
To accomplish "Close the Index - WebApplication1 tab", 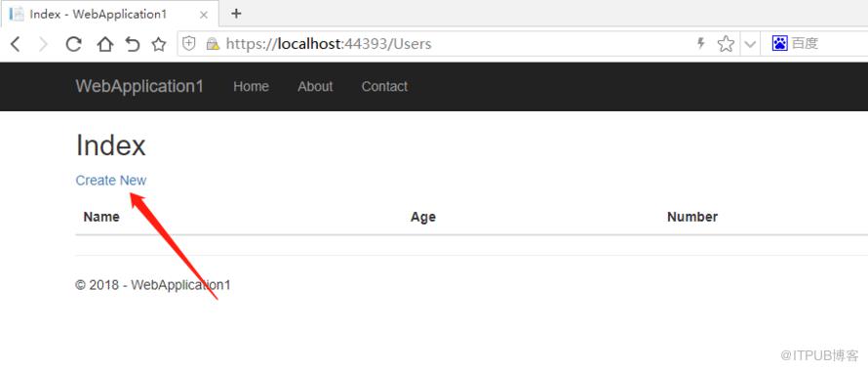I will 203,15.
